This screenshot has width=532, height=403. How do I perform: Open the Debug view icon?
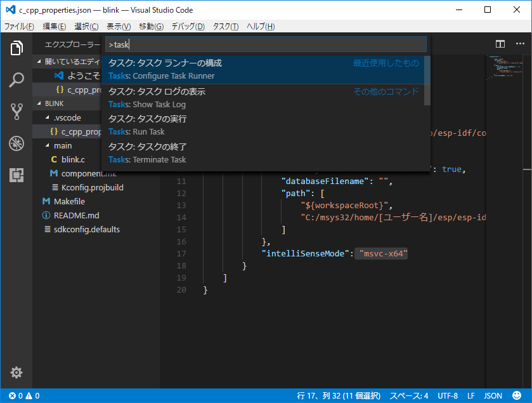[16, 143]
